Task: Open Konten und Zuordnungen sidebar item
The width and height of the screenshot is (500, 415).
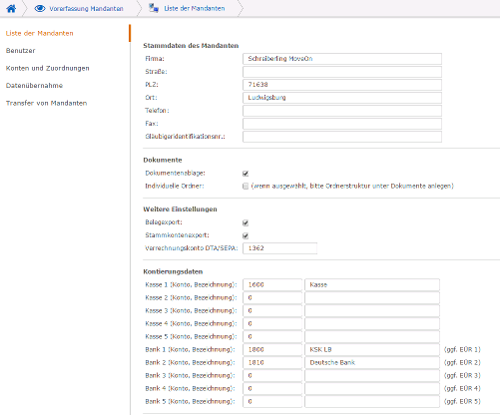Action: [x=48, y=68]
